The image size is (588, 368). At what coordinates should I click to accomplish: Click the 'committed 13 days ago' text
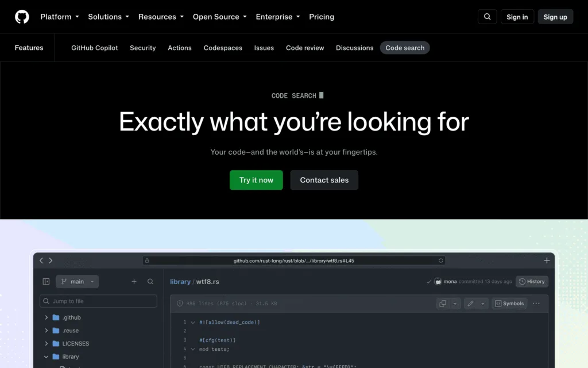pos(485,281)
